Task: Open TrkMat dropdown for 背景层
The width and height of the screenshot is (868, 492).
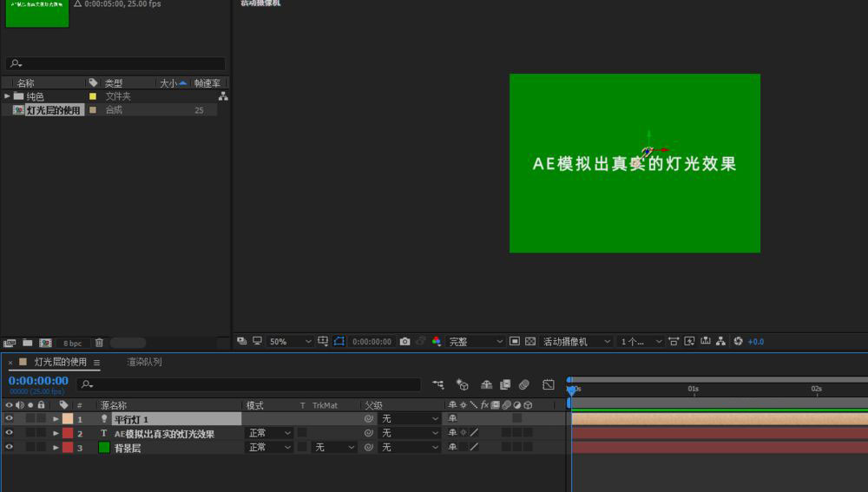Action: point(334,447)
